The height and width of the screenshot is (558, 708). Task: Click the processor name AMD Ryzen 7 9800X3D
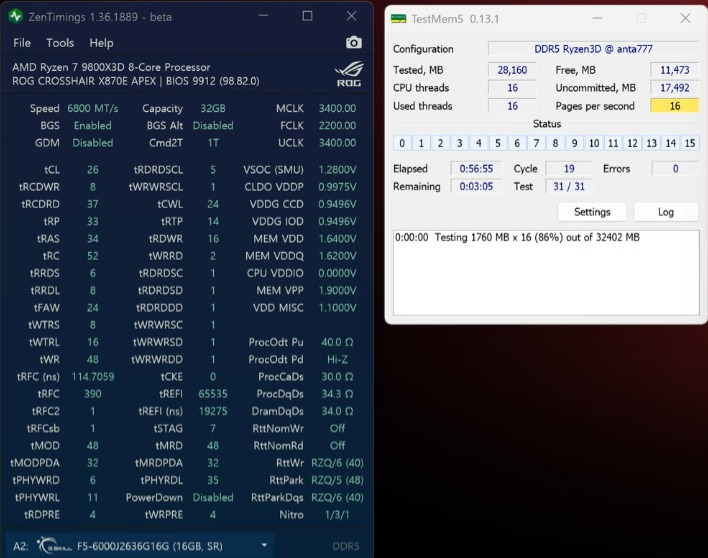[111, 67]
